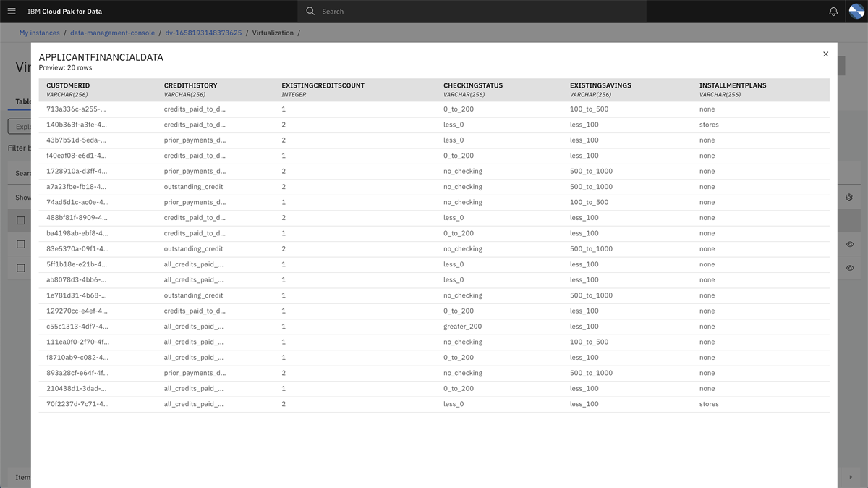Click the notifications bell icon

point(832,11)
